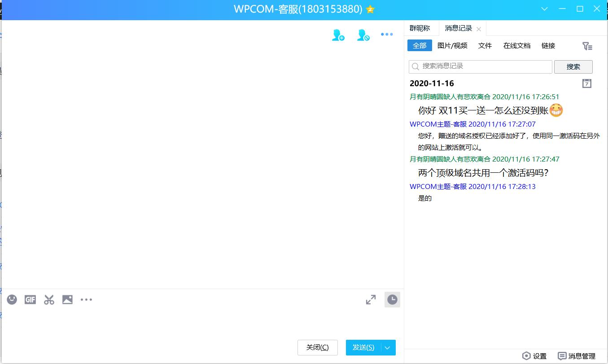Open 设置 at the bottom
The image size is (608, 364).
pyautogui.click(x=534, y=356)
